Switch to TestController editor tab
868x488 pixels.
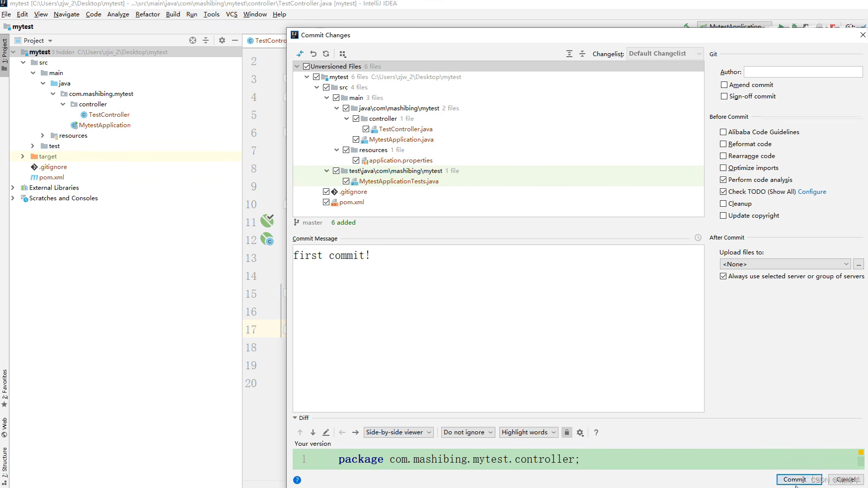coord(266,41)
